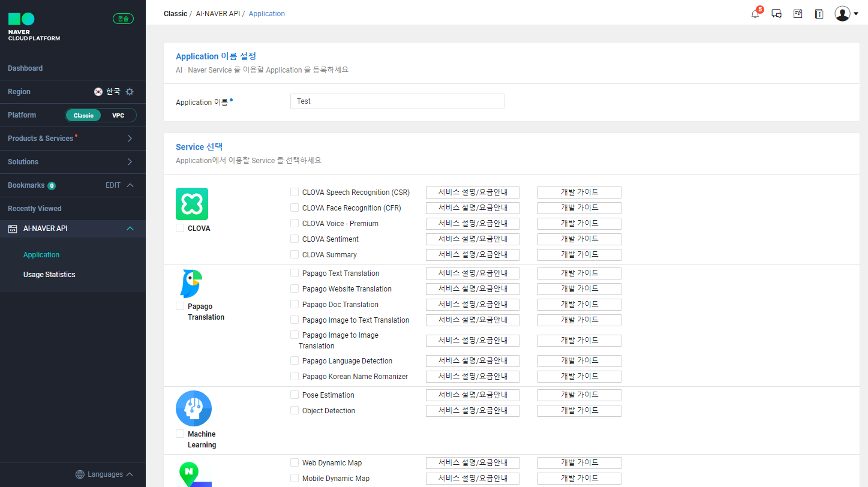
Task: Collapse AI·NAVER API section chevron
Action: click(x=130, y=229)
